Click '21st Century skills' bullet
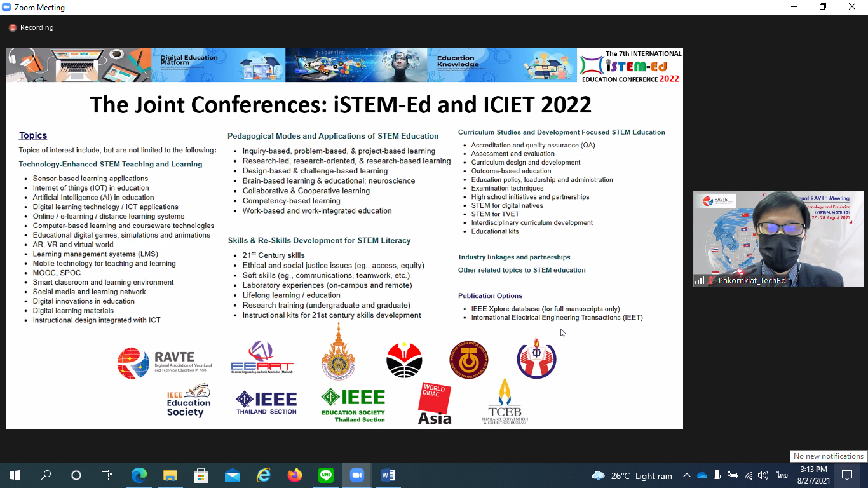Viewport: 868px width, 488px height. [x=273, y=255]
